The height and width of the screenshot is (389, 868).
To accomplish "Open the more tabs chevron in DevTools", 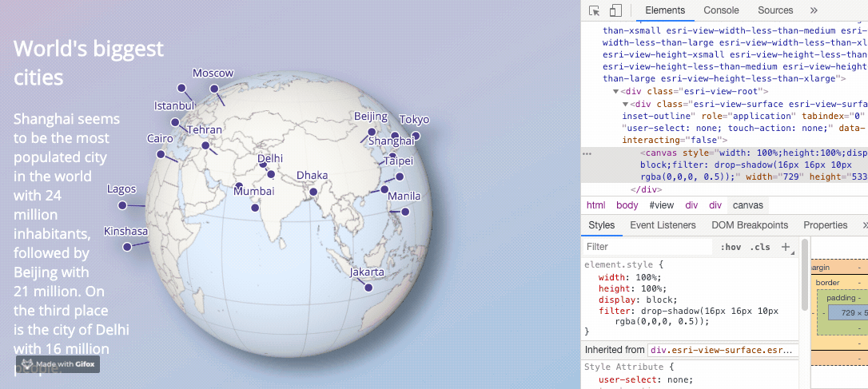I will pyautogui.click(x=813, y=10).
